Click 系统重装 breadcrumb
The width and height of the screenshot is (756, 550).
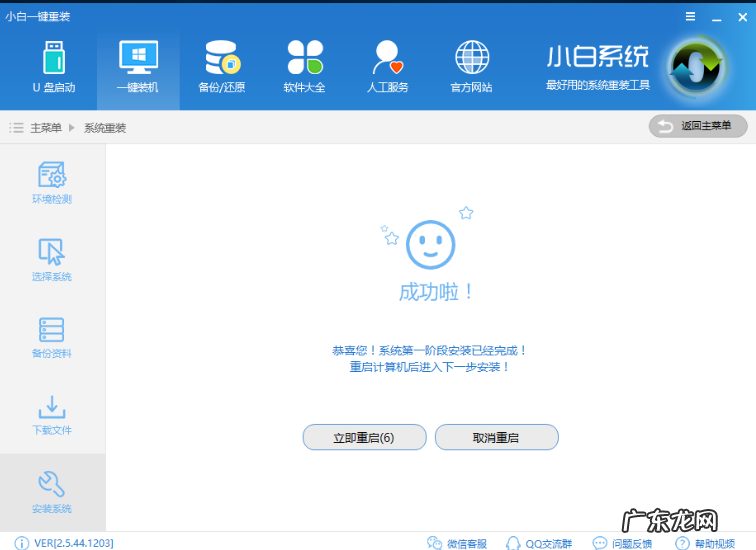pos(105,128)
